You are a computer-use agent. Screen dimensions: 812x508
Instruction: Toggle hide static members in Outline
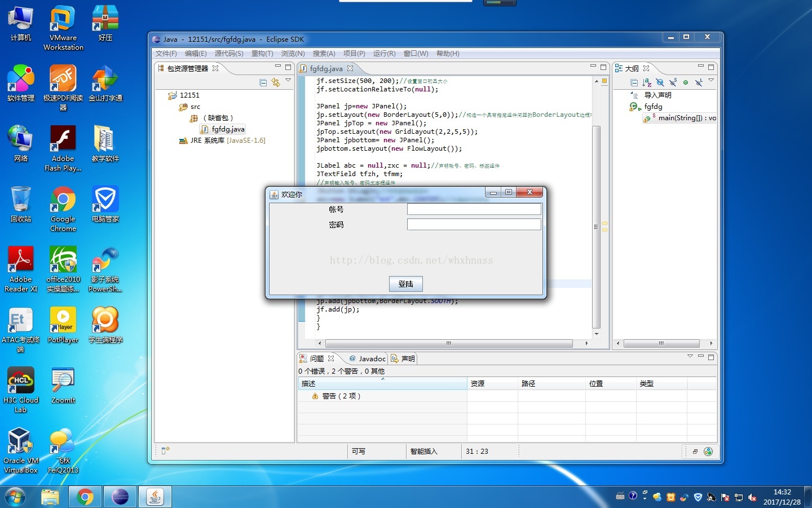[673, 82]
